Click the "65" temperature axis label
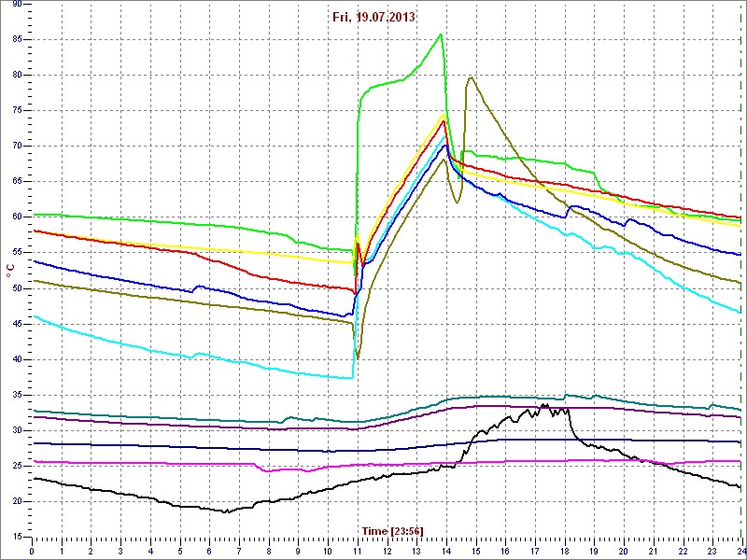This screenshot has height=560, width=747. 17,182
